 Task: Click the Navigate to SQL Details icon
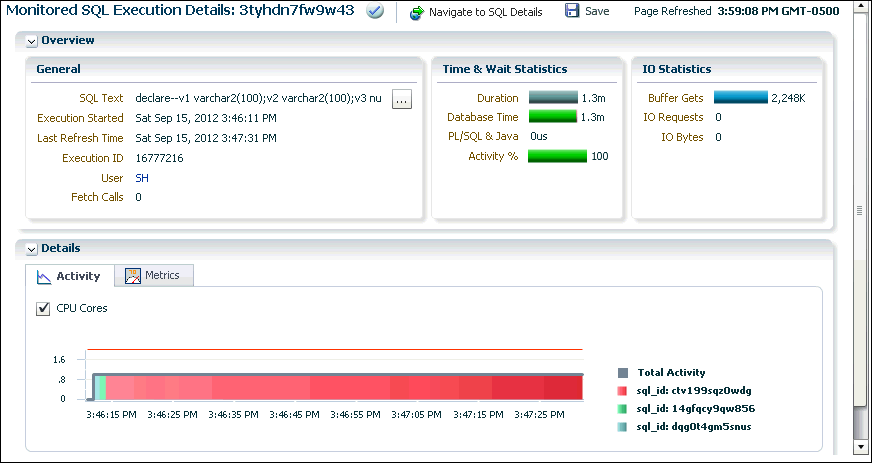(x=417, y=12)
